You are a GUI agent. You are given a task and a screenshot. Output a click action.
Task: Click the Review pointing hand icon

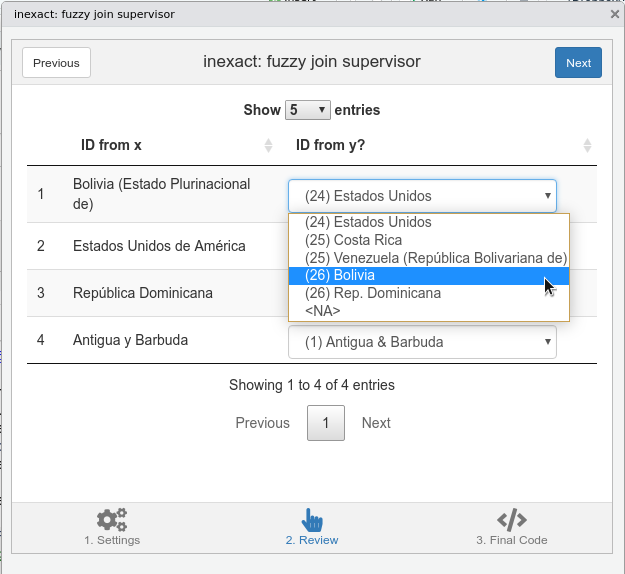[312, 520]
